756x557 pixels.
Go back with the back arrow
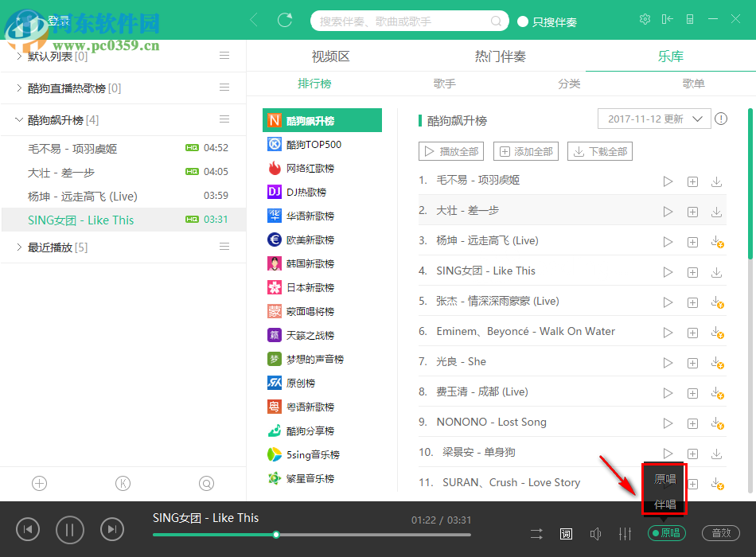254,20
